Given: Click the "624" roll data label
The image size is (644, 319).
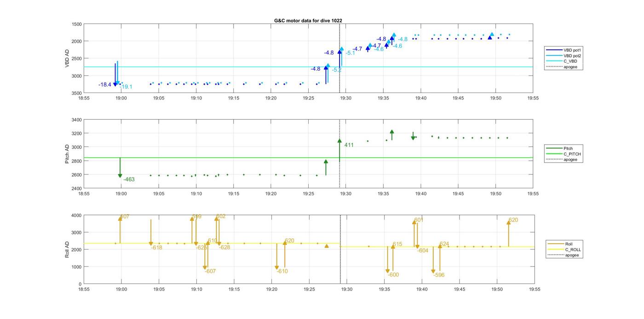Looking at the screenshot, I should 444,244.
